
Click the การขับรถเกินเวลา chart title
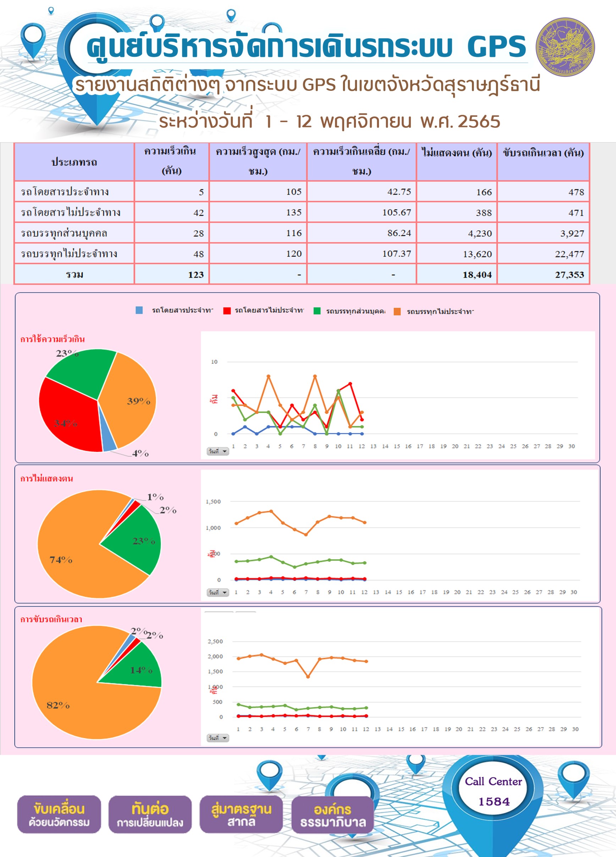tap(51, 619)
